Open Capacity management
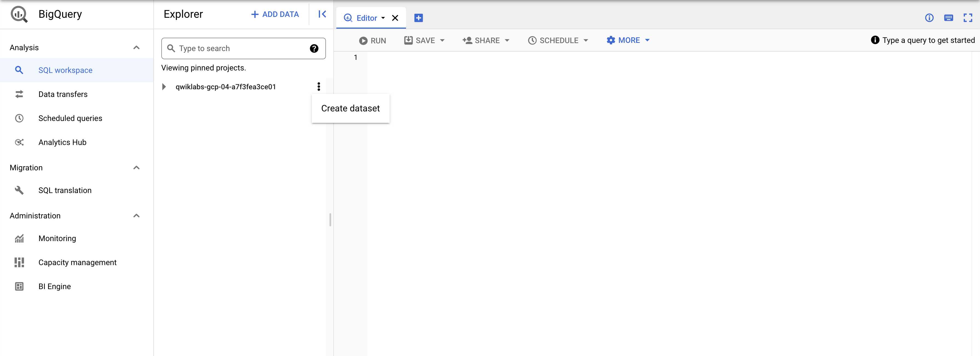The height and width of the screenshot is (356, 980). 78,262
